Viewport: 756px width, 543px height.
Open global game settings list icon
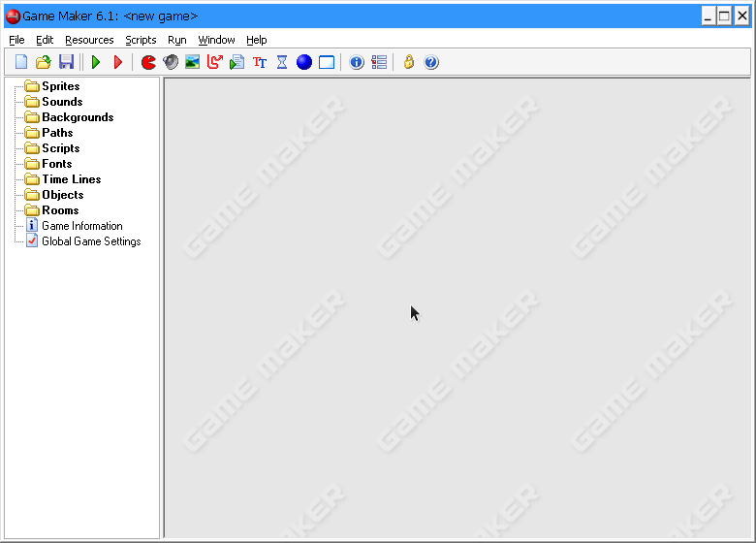coord(379,62)
